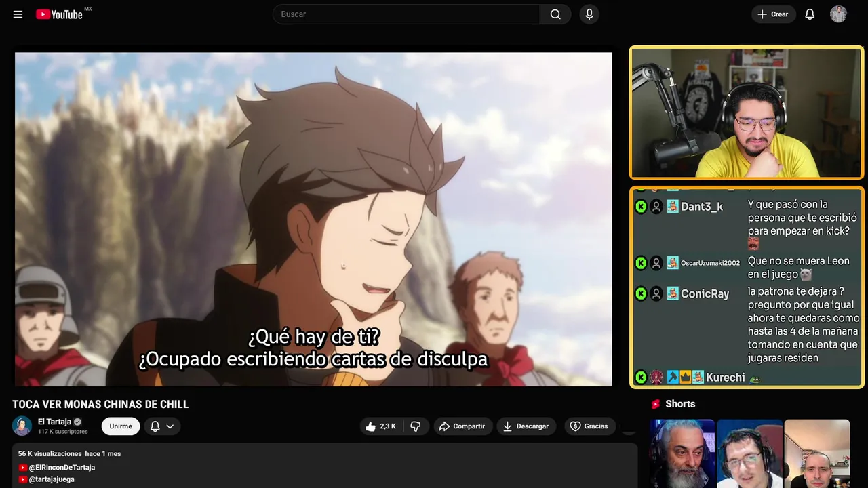Image resolution: width=868 pixels, height=488 pixels.
Task: Open third Short thumbnail in the Shorts row
Action: click(x=816, y=453)
